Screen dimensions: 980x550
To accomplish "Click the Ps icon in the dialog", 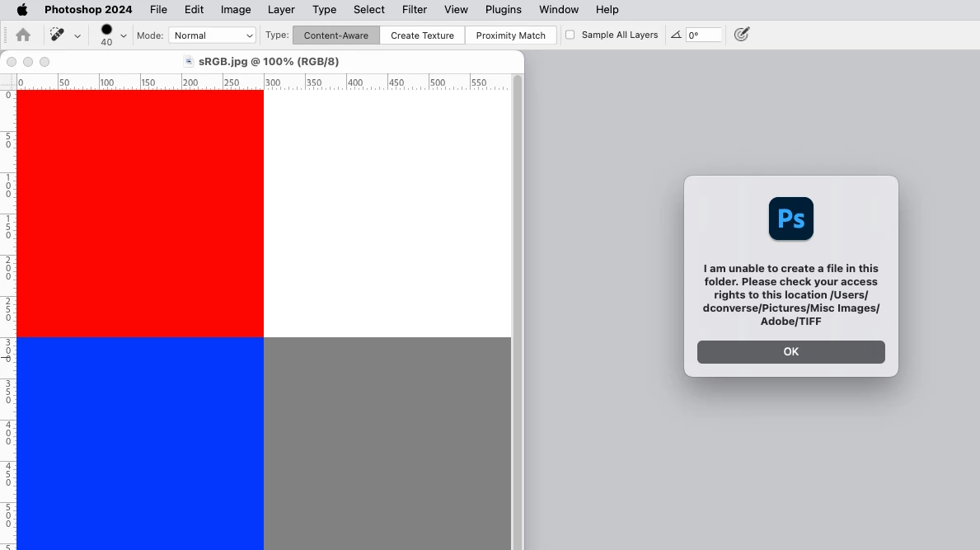I will [791, 219].
